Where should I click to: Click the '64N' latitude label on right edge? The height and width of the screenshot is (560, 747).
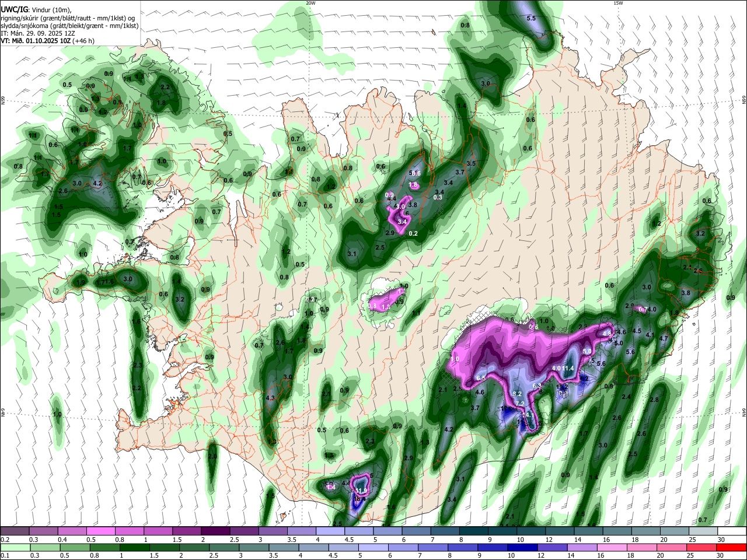744,412
